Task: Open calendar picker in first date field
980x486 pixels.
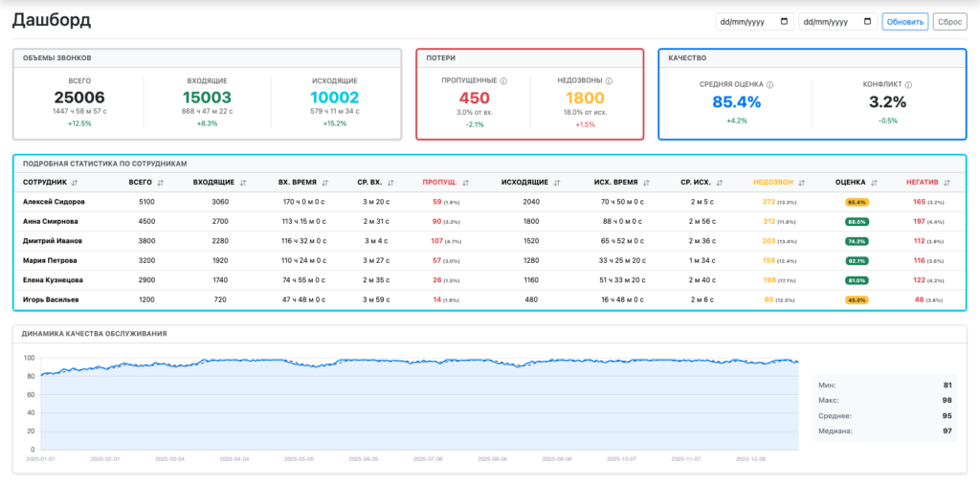Action: [x=786, y=21]
